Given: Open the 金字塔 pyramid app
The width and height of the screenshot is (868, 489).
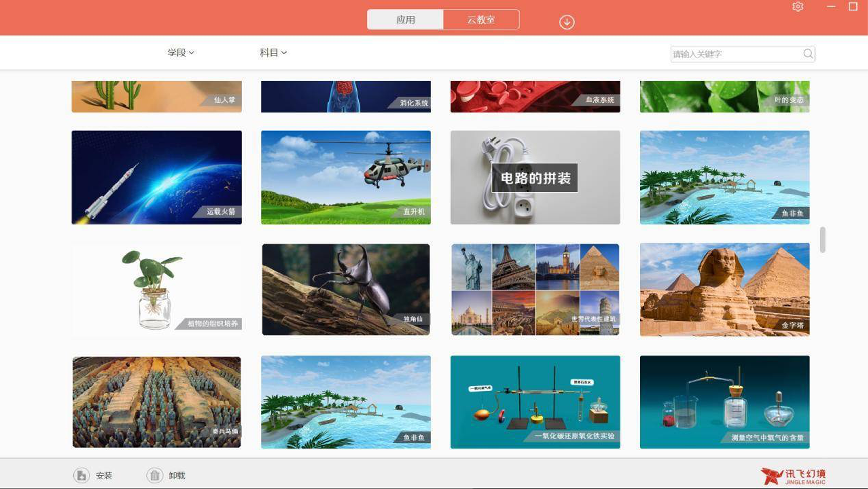Looking at the screenshot, I should pos(724,290).
